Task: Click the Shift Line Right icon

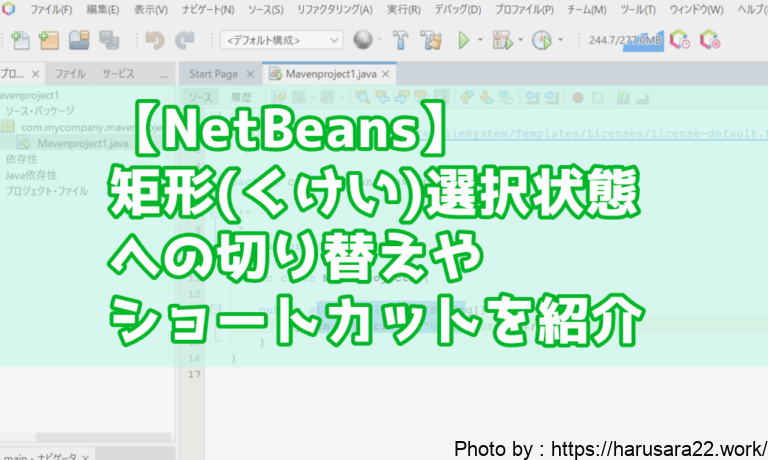Action: click(552, 97)
